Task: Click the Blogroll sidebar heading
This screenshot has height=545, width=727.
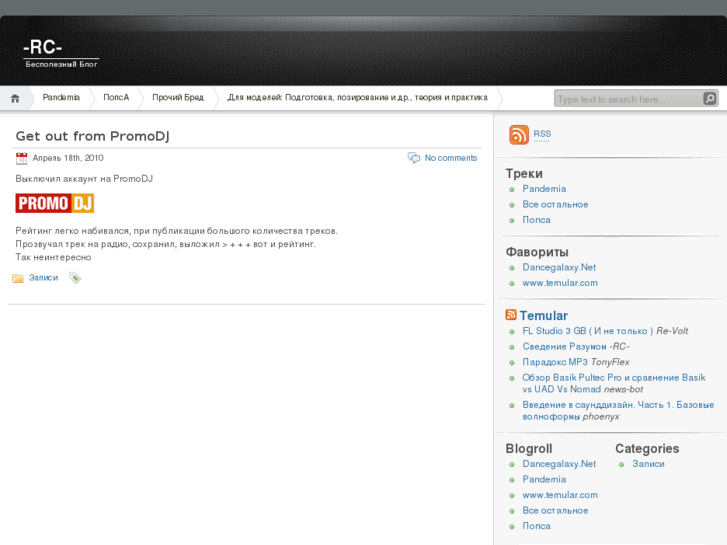Action: click(529, 449)
